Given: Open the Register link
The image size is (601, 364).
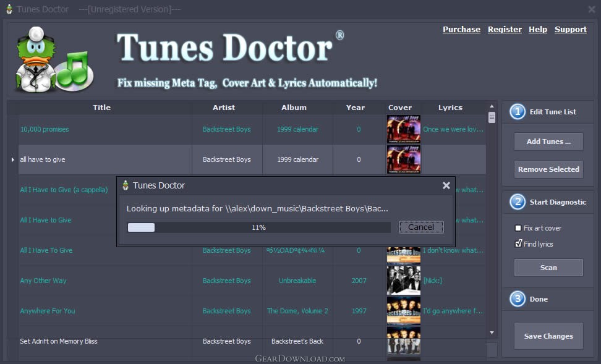Looking at the screenshot, I should coord(505,30).
